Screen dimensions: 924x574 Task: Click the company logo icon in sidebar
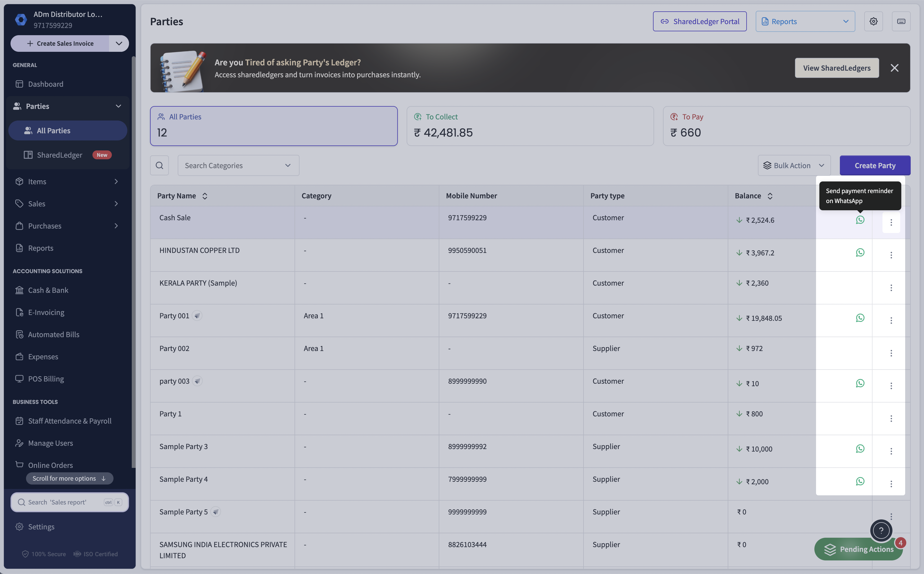(x=21, y=19)
